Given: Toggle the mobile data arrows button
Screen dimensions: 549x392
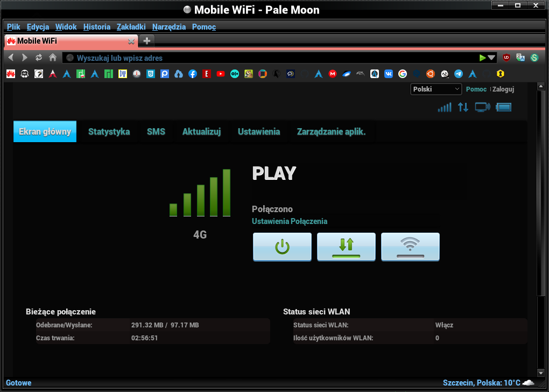Looking at the screenshot, I should [346, 247].
